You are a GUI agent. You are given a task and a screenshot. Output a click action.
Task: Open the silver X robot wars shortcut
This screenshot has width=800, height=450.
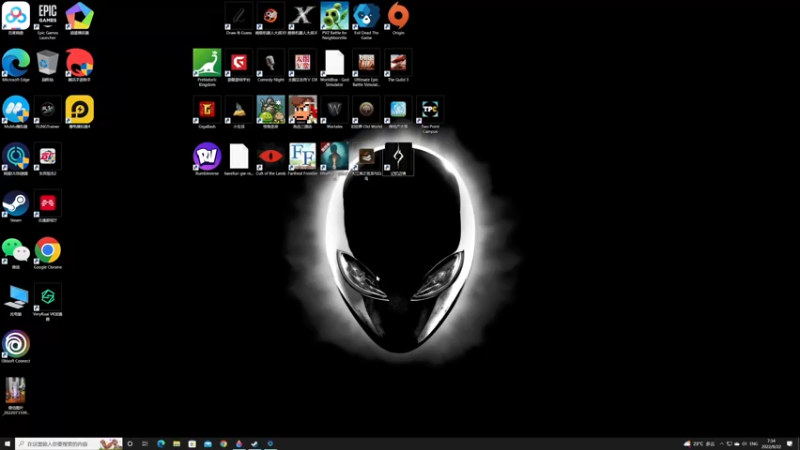303,18
